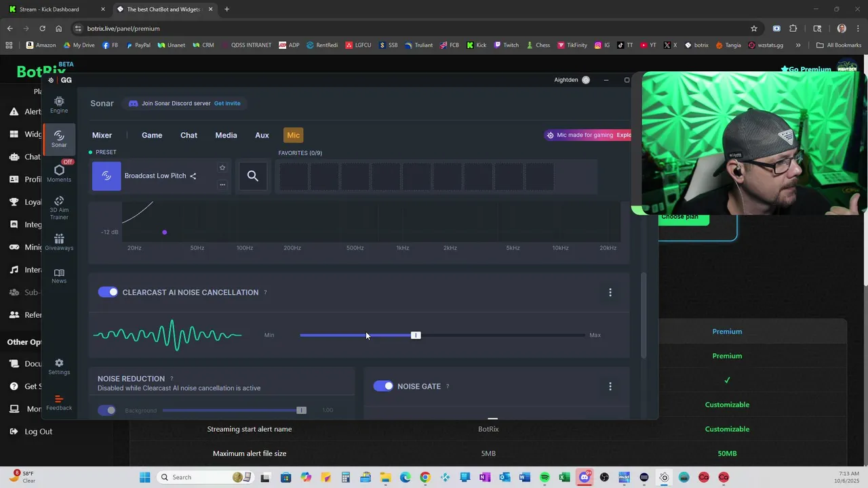Click the first empty Favorites slot
Image resolution: width=868 pixels, height=488 pixels.
pyautogui.click(x=293, y=176)
